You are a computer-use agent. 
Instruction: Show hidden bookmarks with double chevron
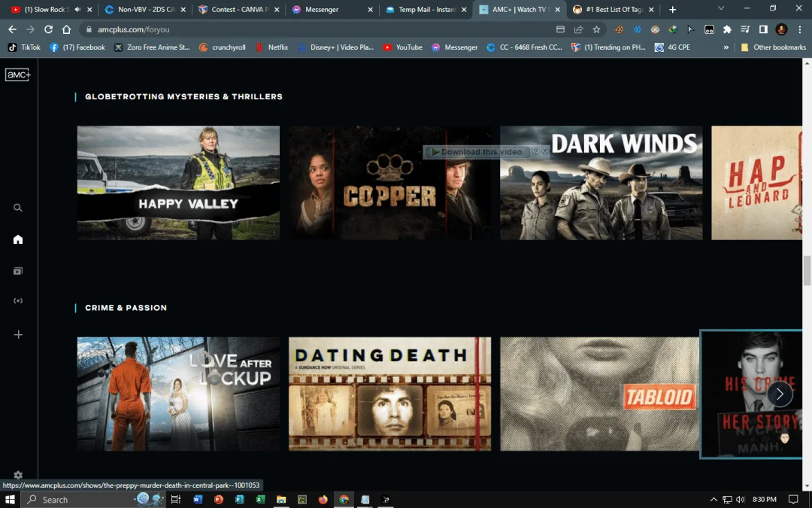(x=726, y=47)
